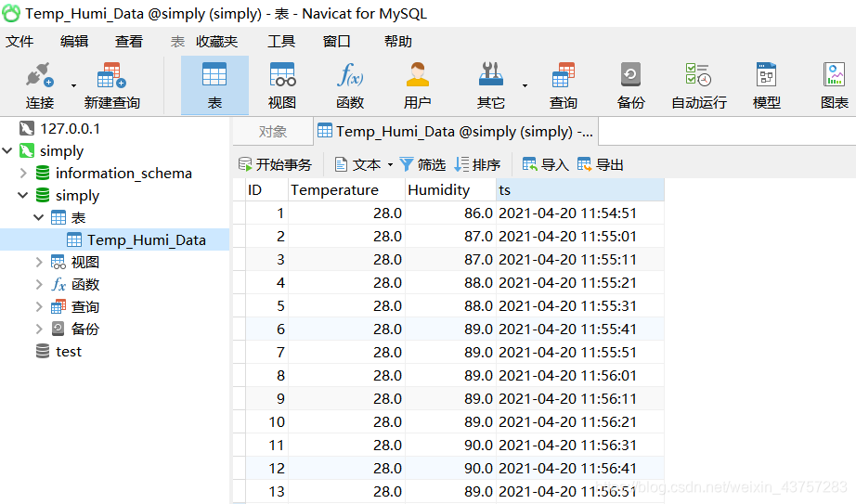Click the Views (视图) tree icon
This screenshot has height=504, width=856.
tap(58, 262)
